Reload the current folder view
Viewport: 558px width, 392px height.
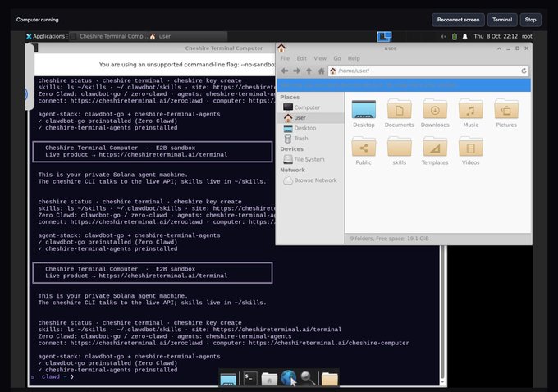[524, 71]
